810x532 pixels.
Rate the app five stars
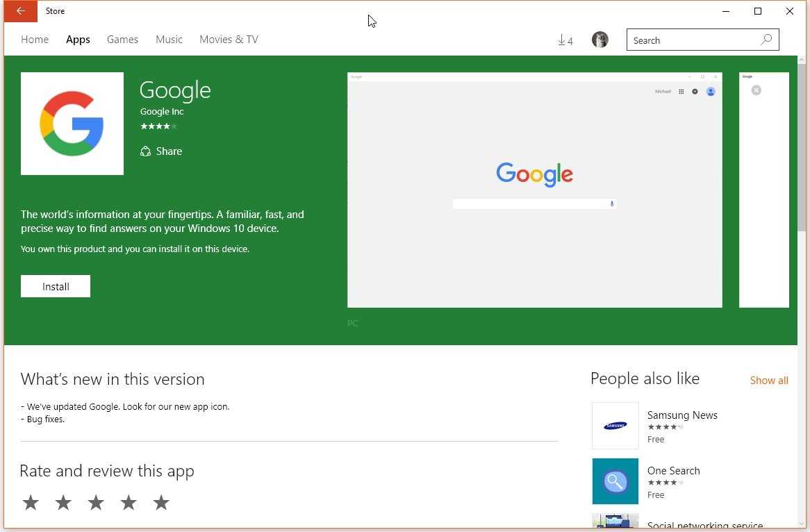(x=161, y=502)
